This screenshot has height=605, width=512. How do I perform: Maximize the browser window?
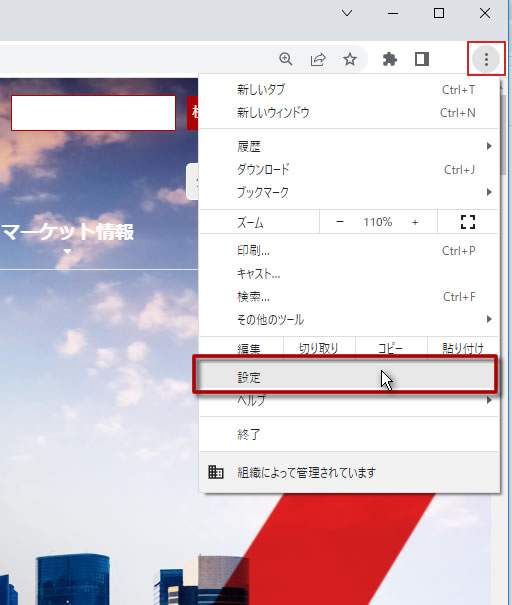click(439, 13)
